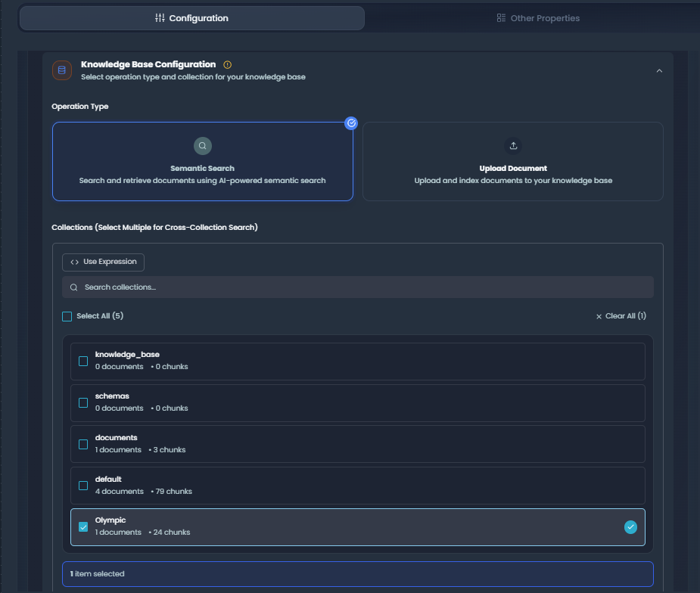This screenshot has height=593, width=700.
Task: Click the database icon beside Knowledge Base Configuration
Action: coord(62,70)
